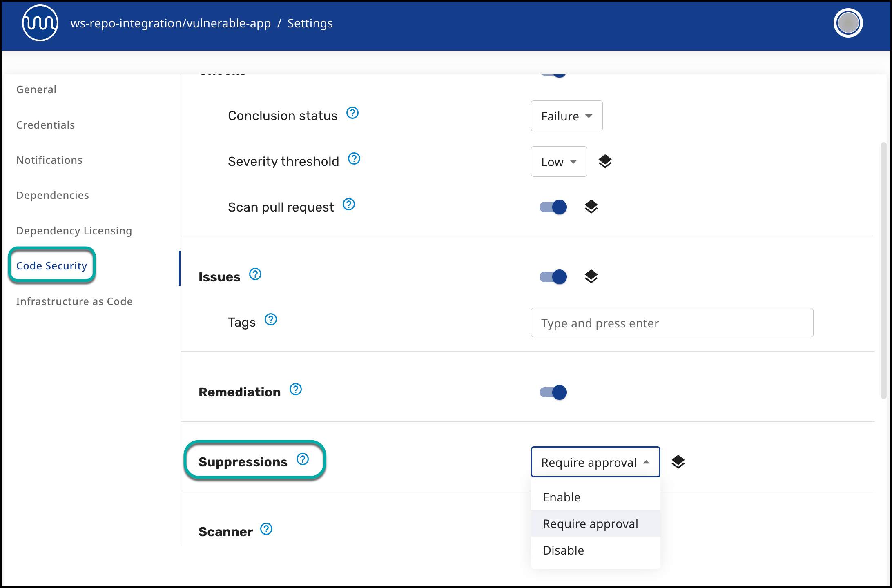Toggle the Scan pull request switch
Screen dimensions: 892x588
click(553, 207)
